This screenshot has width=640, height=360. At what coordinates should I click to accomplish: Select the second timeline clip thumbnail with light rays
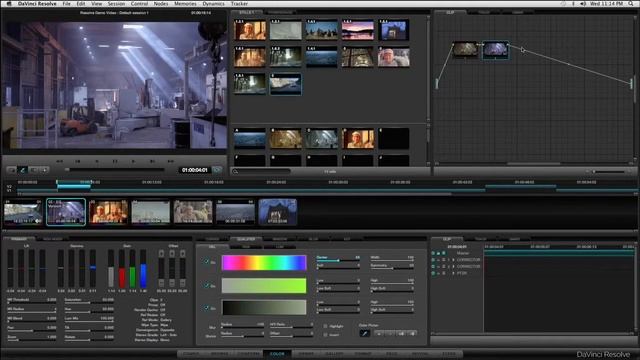pyautogui.click(x=66, y=212)
